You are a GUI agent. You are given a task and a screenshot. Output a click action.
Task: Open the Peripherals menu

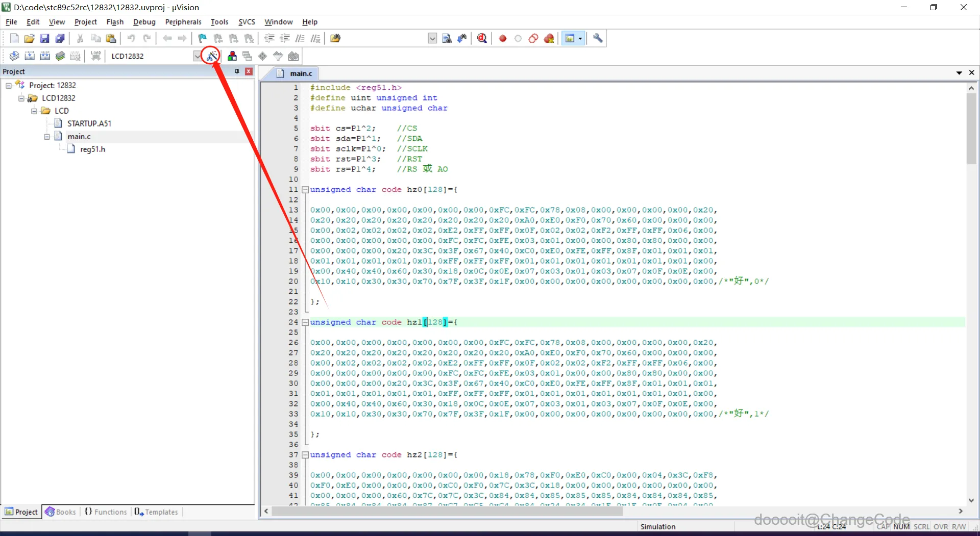[183, 22]
